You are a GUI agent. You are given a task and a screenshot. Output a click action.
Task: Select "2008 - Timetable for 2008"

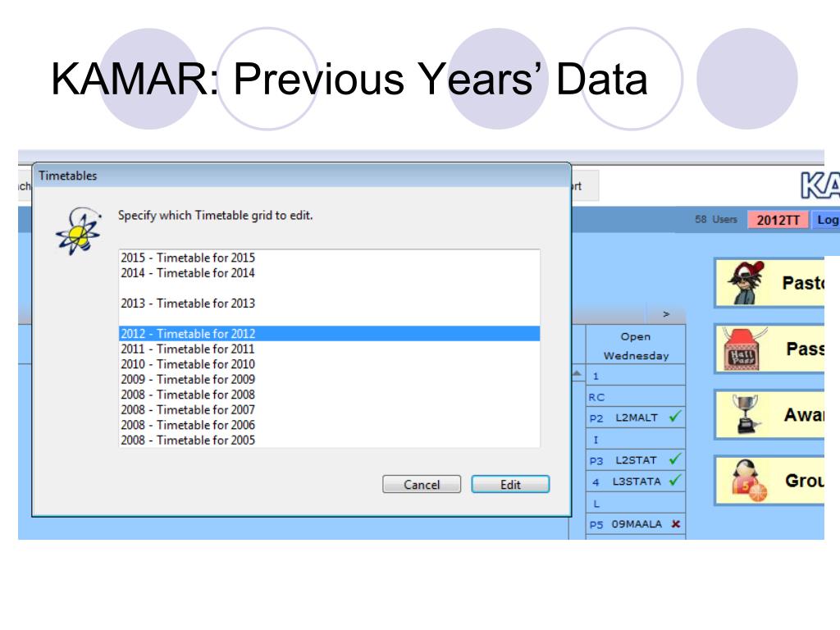click(x=329, y=395)
